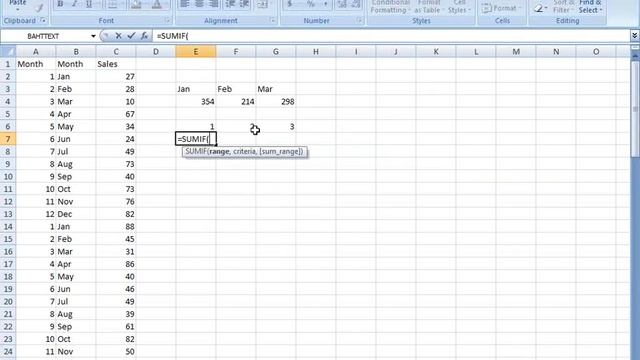This screenshot has height=360, width=640.
Task: Select cell F4 with value 214
Action: pos(236,102)
